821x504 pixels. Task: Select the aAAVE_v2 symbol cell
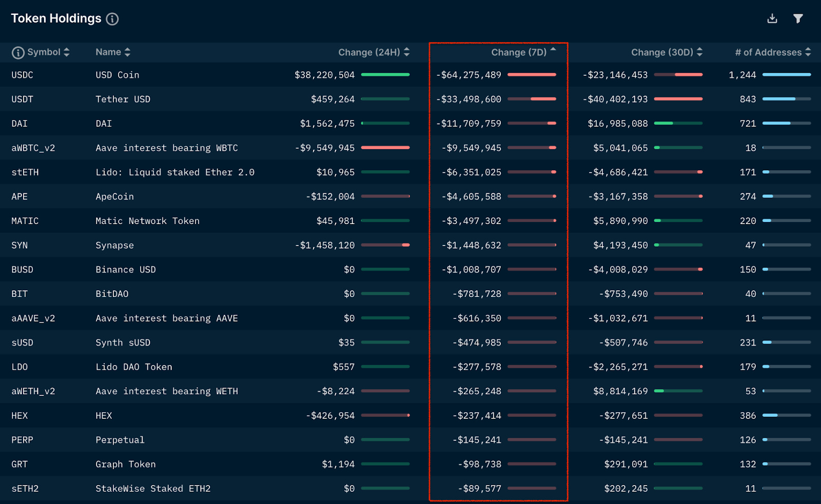pos(33,318)
